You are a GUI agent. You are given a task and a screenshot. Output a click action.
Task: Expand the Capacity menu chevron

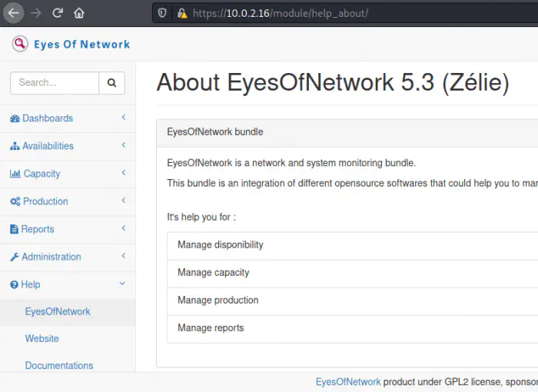click(123, 173)
